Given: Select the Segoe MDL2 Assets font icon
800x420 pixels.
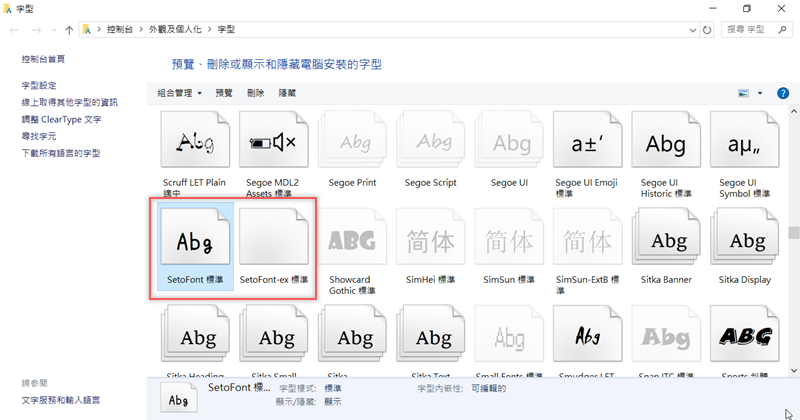Looking at the screenshot, I should tap(273, 140).
